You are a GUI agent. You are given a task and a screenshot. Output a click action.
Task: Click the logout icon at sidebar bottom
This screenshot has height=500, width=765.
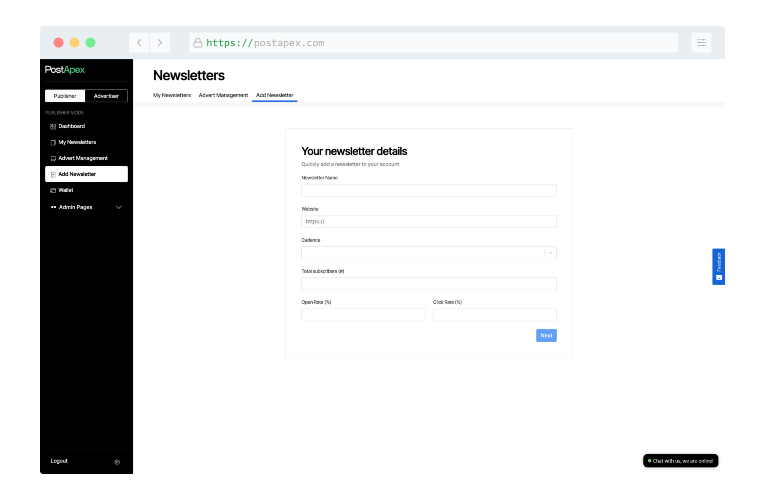point(117,461)
